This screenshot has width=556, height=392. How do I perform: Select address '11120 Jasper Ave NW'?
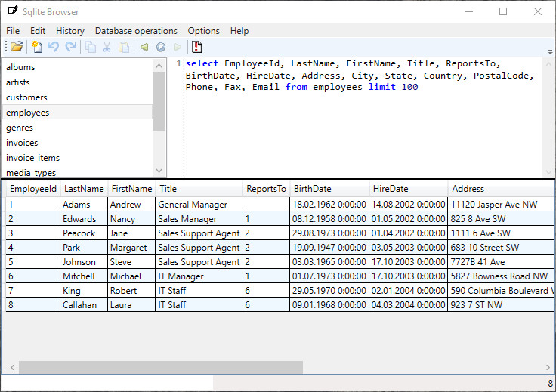[x=502, y=205]
